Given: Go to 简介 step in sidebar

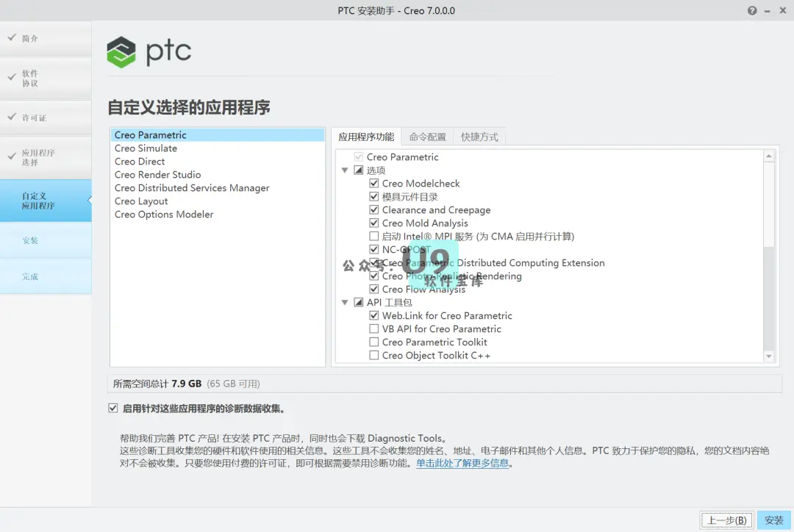Looking at the screenshot, I should (x=46, y=38).
